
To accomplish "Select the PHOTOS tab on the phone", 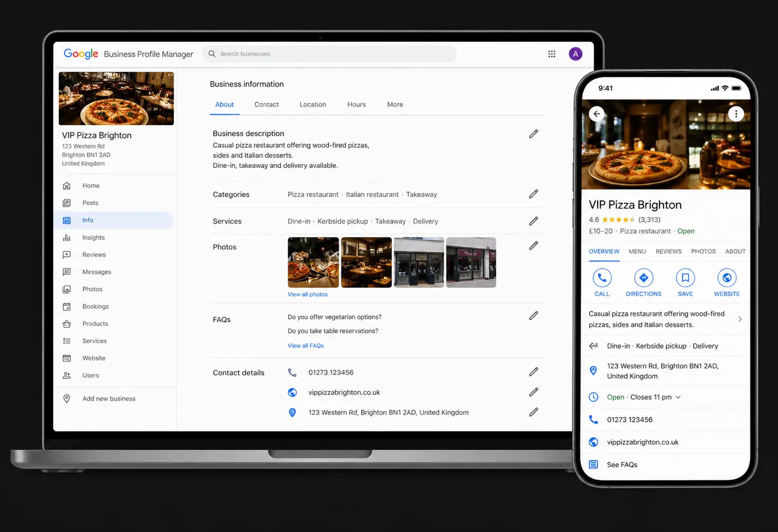I will [x=704, y=251].
